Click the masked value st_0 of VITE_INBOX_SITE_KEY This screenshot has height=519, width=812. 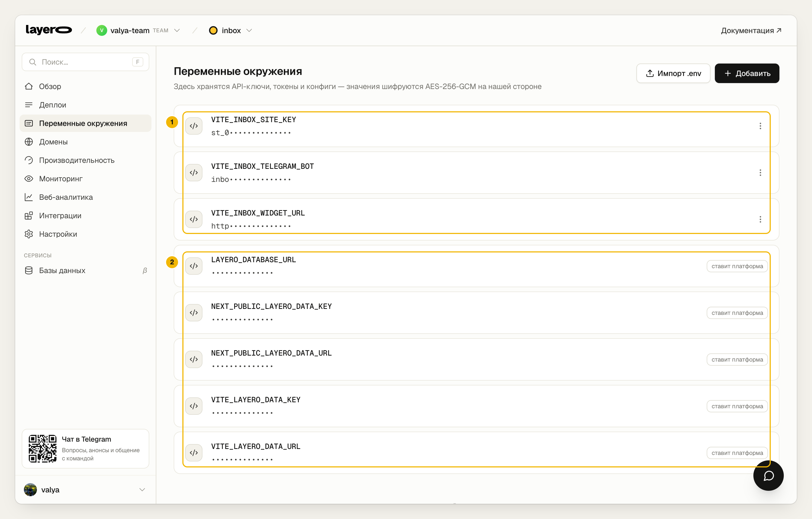tap(251, 133)
